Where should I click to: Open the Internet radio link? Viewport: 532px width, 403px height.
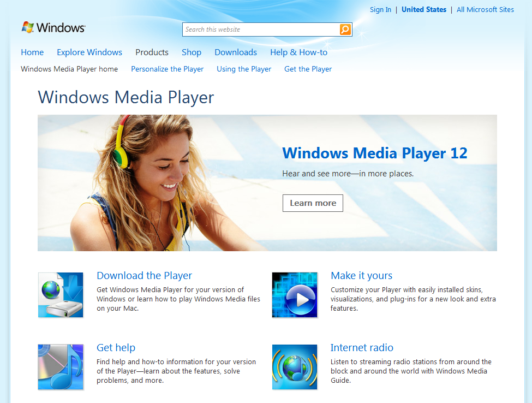tap(362, 348)
